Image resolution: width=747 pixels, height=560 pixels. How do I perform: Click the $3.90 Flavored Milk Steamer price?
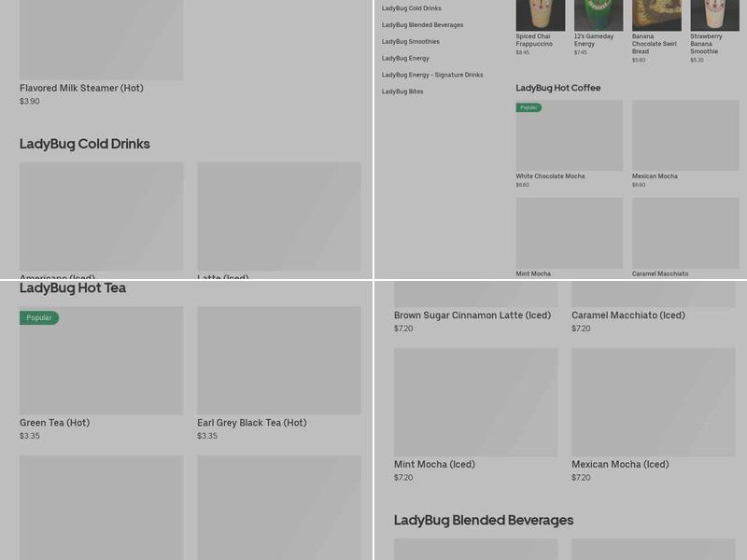point(30,101)
